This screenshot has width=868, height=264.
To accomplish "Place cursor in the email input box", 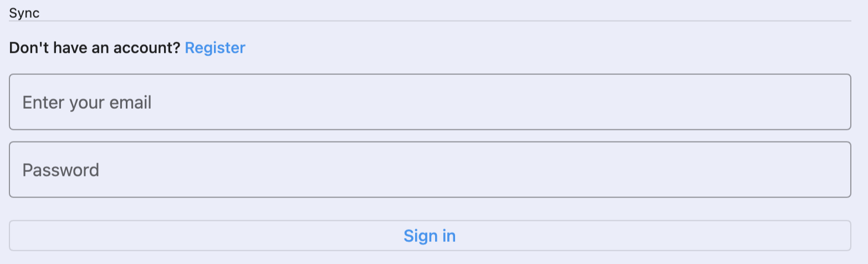I will pyautogui.click(x=430, y=102).
